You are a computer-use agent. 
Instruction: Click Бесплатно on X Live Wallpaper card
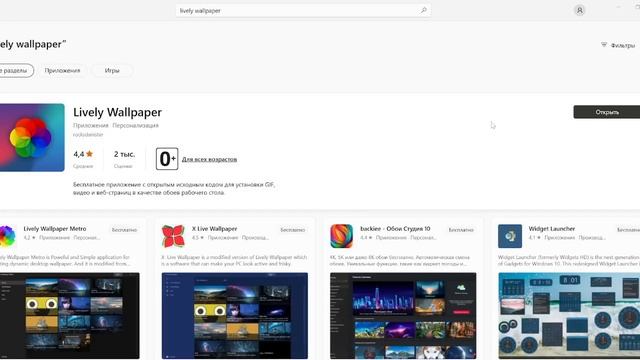tap(293, 230)
